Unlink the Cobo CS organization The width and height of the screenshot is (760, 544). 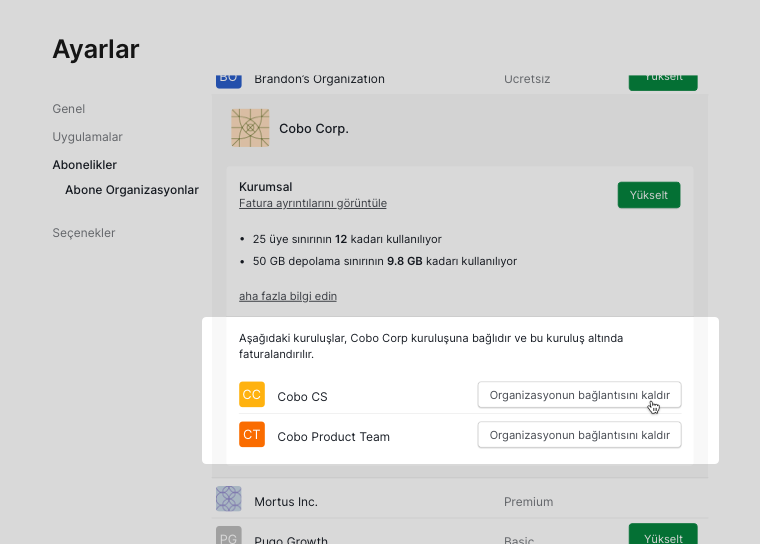tap(579, 395)
